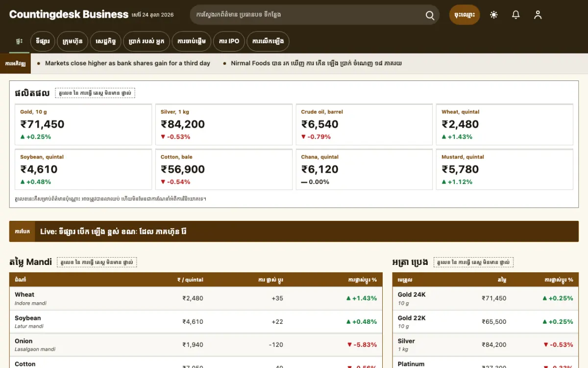Viewport: 588px width, 368px height.
Task: Open the Silver, 1 kg price card
Action: (224, 125)
